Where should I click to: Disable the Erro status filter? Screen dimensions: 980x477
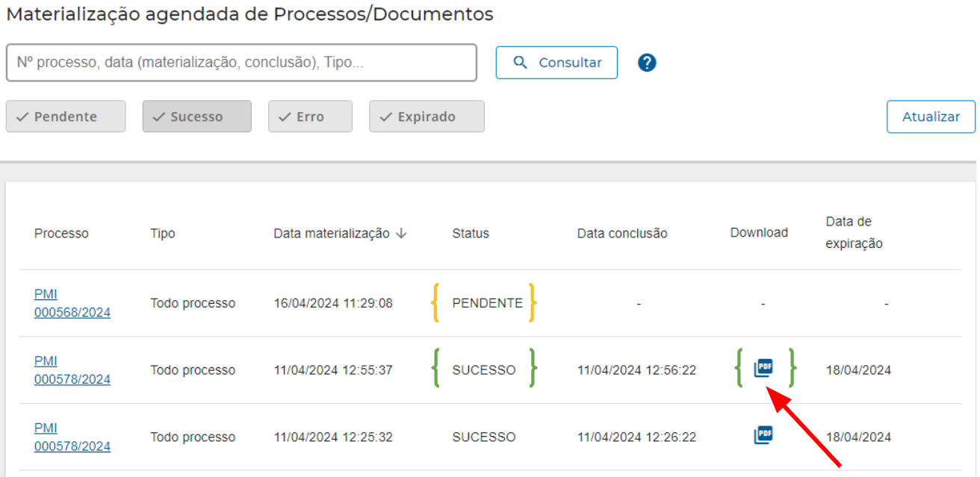coord(310,116)
